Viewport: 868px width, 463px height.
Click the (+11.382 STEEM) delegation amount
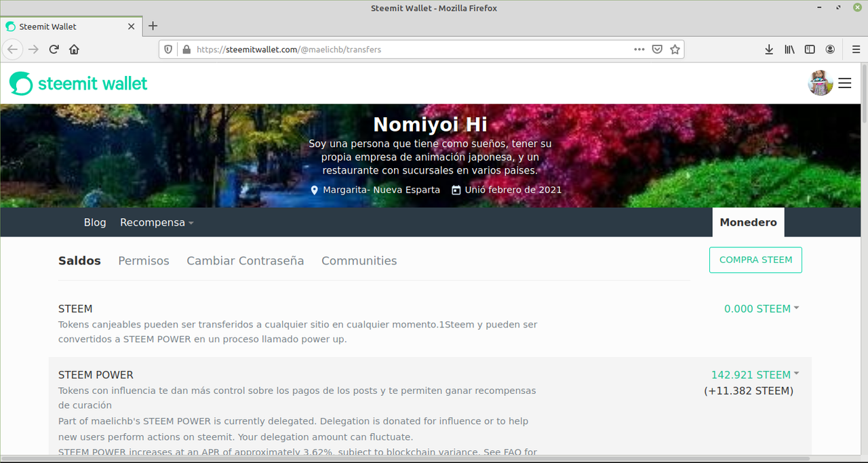(x=749, y=390)
